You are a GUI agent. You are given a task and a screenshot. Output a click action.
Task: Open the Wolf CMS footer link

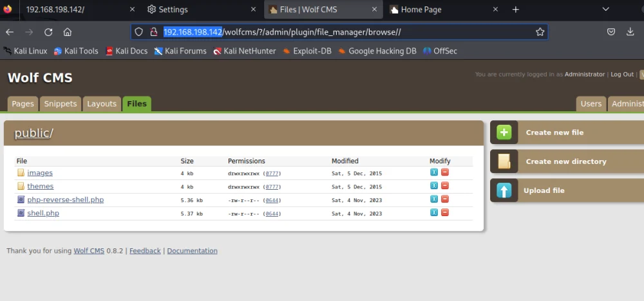click(x=89, y=251)
